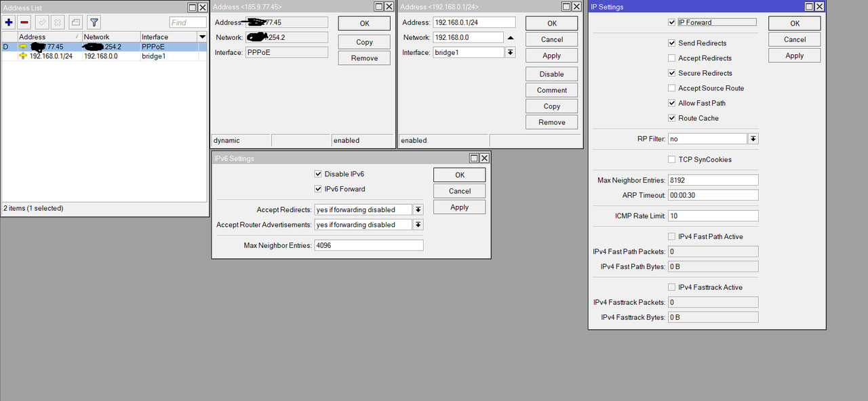Click the ARP Timeout field
Image resolution: width=868 pixels, height=401 pixels.
(x=713, y=195)
